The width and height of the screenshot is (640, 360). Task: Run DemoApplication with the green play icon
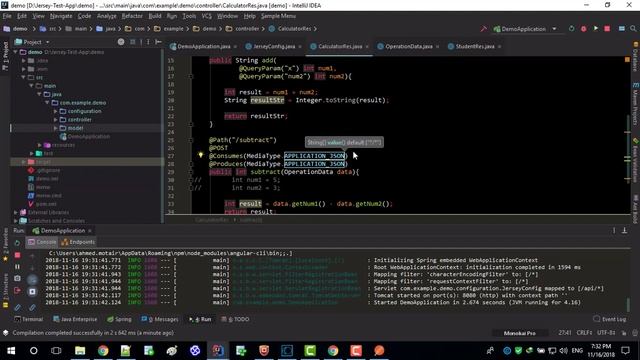(596, 29)
